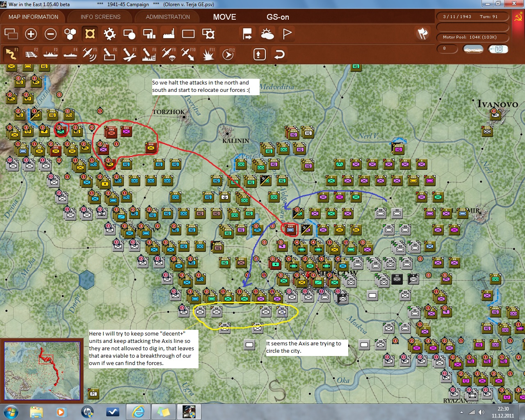Image resolution: width=525 pixels, height=420 pixels.
Task: Click the End Turn F12 icon
Action: point(228,54)
